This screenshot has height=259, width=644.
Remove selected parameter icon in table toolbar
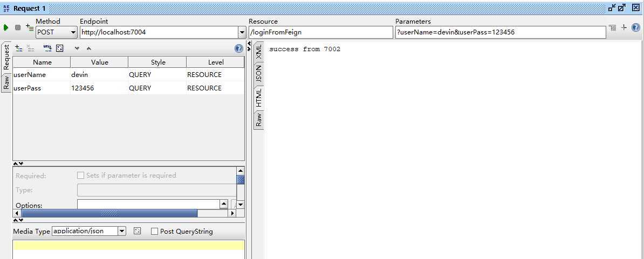(x=31, y=48)
